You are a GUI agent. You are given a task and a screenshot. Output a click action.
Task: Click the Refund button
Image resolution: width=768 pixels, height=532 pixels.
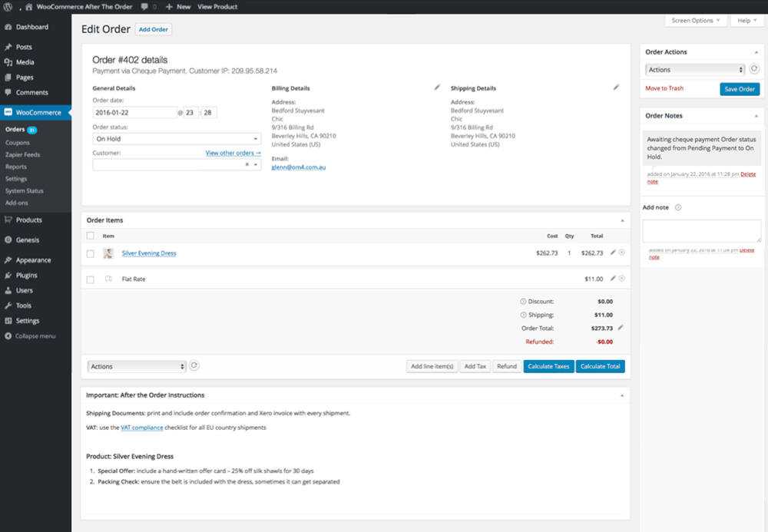click(x=506, y=366)
